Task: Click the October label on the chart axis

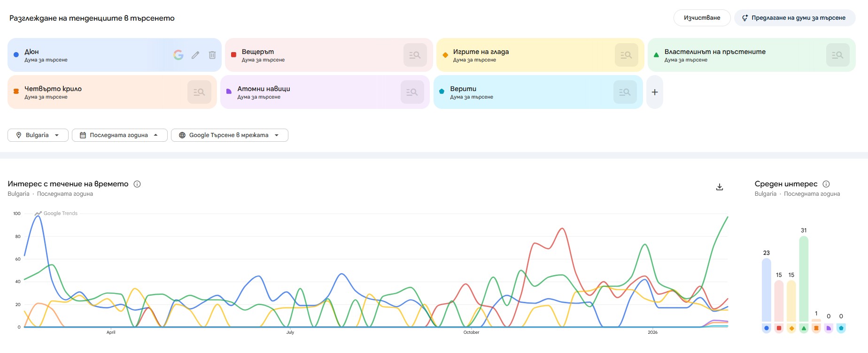Action: [472, 332]
